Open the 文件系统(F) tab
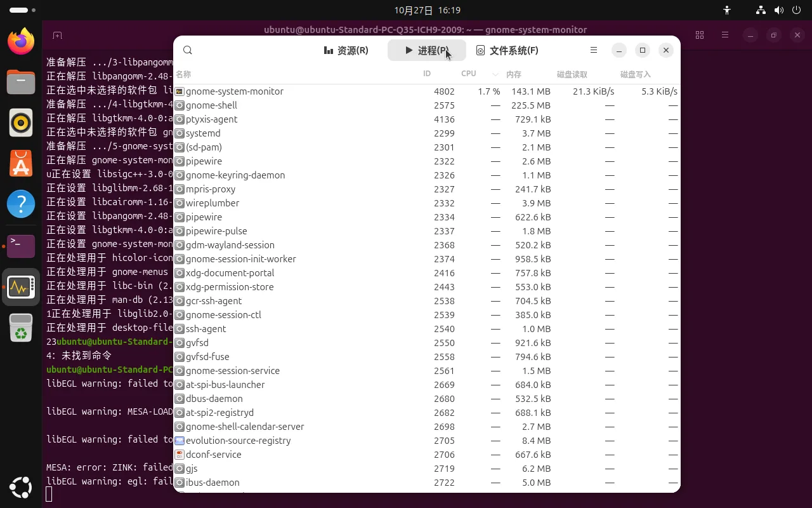 pos(507,50)
